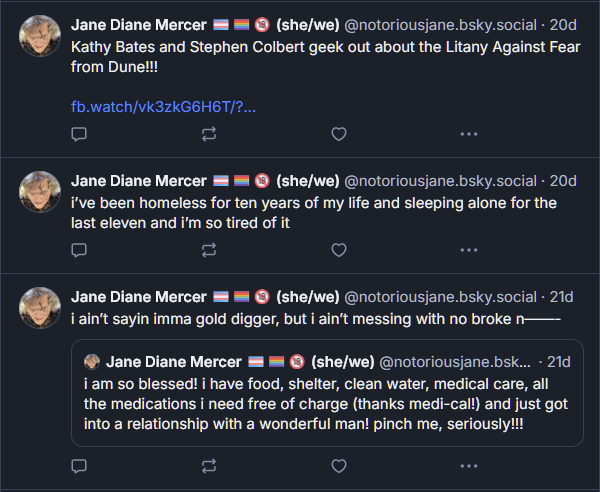600x492 pixels.
Task: Repost the sleeping alone post
Action: pyautogui.click(x=209, y=250)
